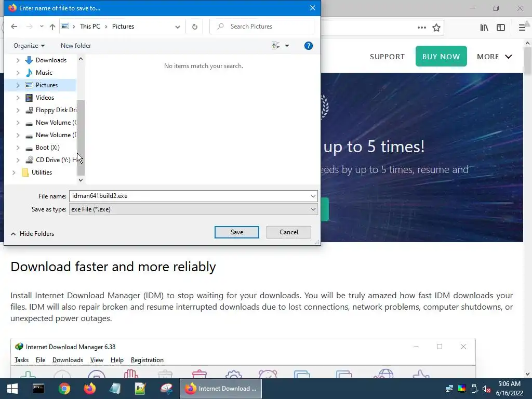This screenshot has height=399, width=532.
Task: Click the BUY NOW button
Action: pos(441,56)
